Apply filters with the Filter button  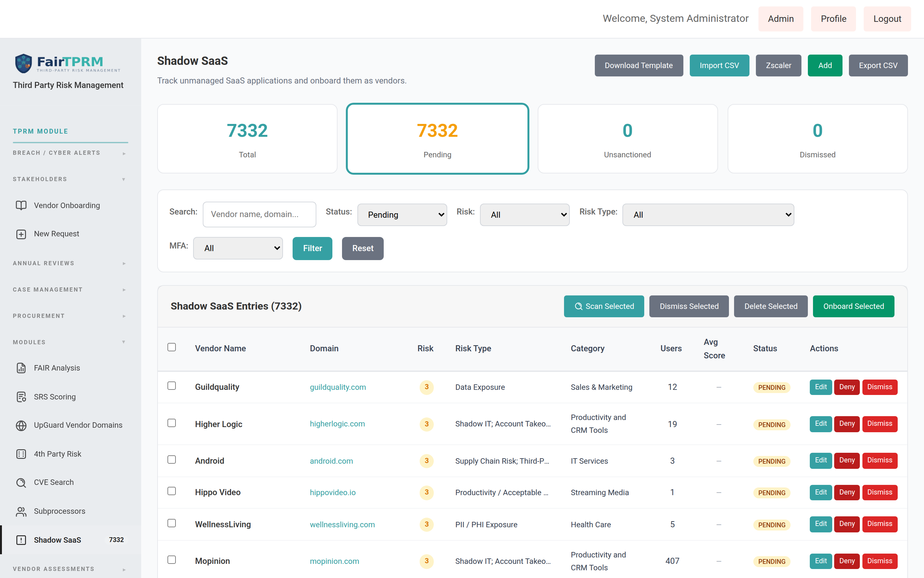(312, 248)
